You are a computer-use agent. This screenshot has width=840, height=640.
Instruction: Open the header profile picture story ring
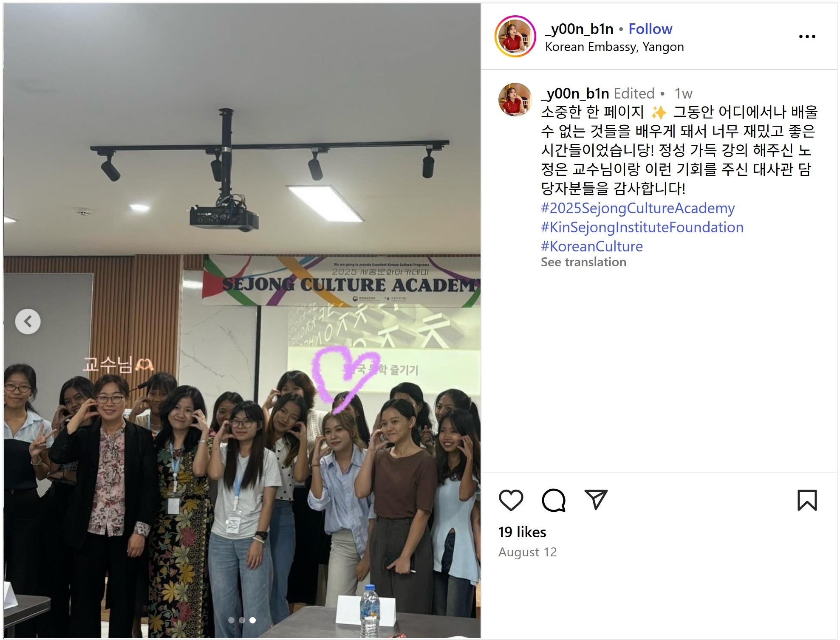coord(515,37)
